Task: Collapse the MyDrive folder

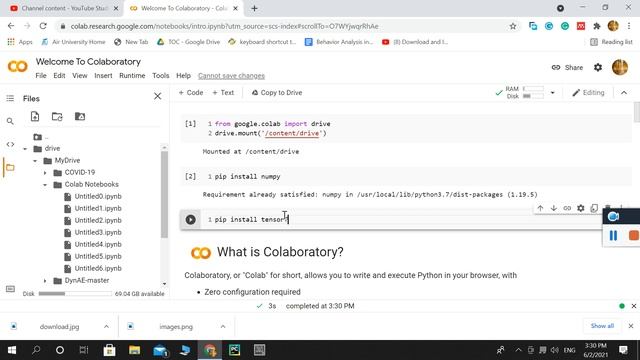Action: 35,161
